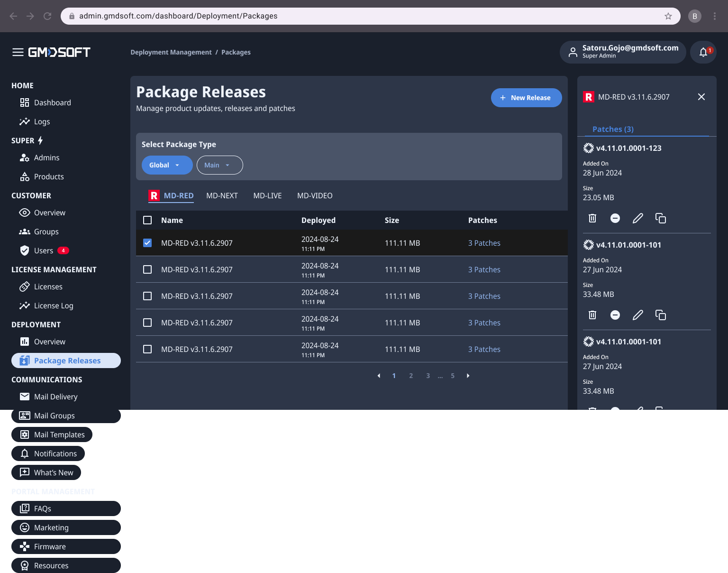Open What's New in the sidebar
The image size is (728, 573).
point(46,472)
